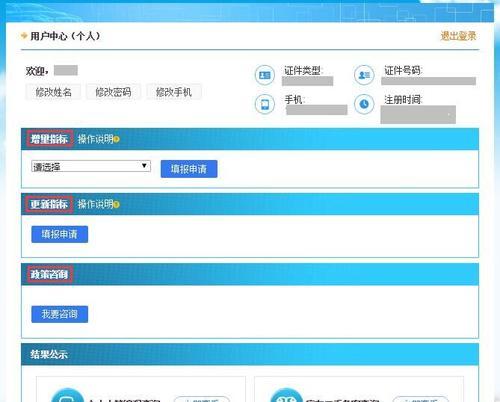Click the orange arrow beside 用户中心

pos(24,35)
